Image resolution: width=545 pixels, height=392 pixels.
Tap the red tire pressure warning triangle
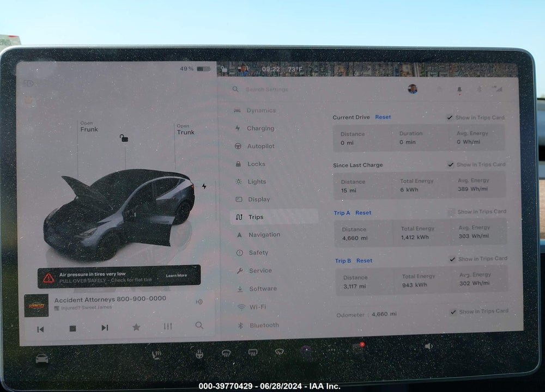[49, 278]
